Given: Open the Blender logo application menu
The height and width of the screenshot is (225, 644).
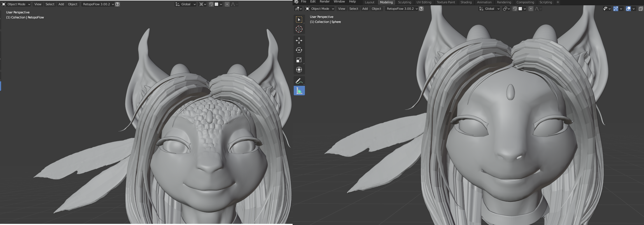Looking at the screenshot, I should (x=296, y=2).
